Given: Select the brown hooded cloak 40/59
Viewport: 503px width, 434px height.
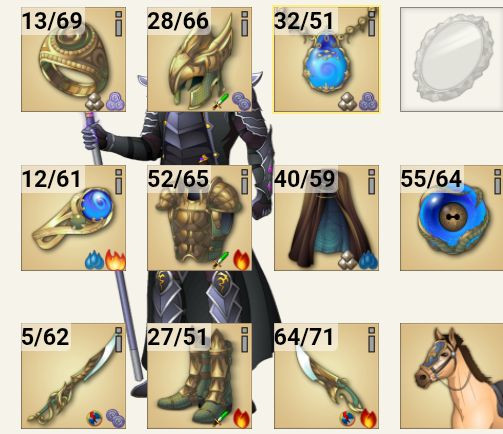Looking at the screenshot, I should 326,218.
